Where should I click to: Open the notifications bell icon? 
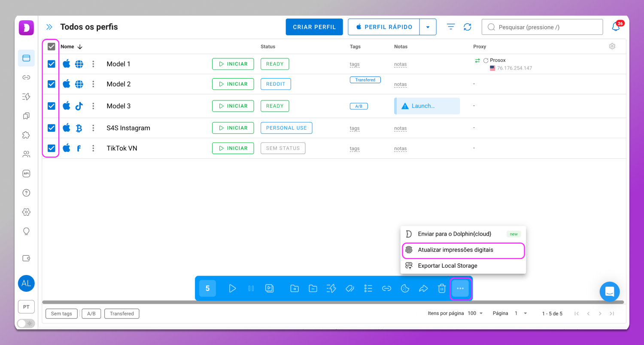[616, 27]
